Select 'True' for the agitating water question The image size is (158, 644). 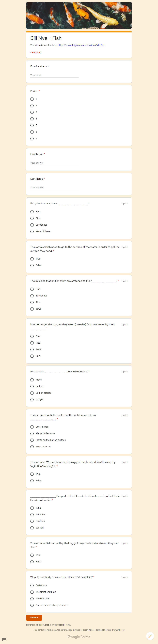32,474
